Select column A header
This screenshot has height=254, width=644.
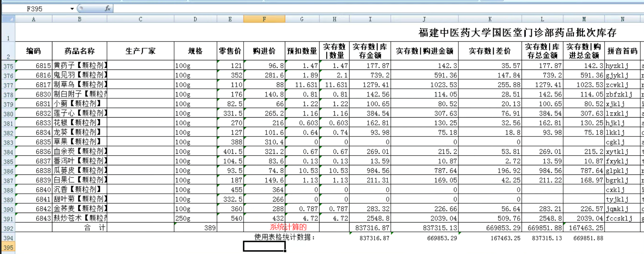point(34,19)
